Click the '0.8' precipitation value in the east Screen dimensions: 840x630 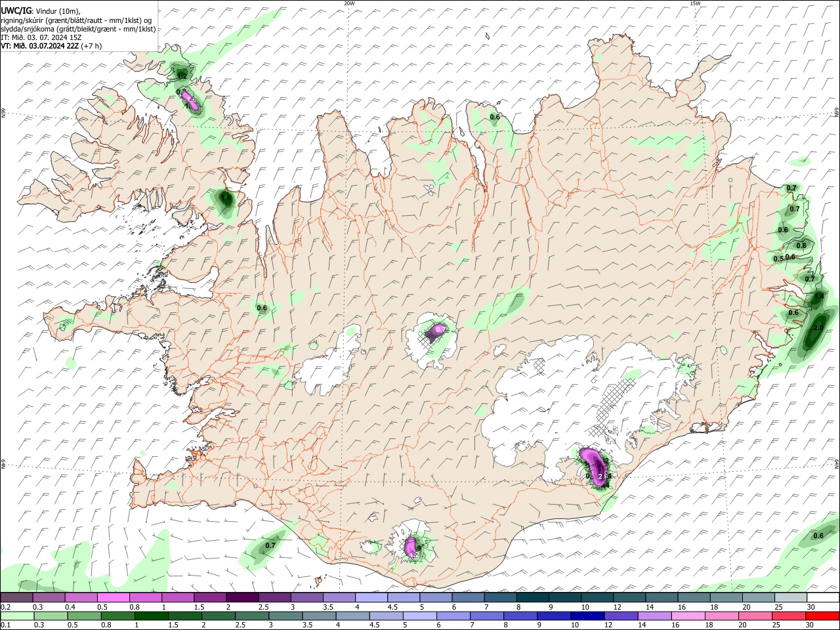tap(801, 245)
